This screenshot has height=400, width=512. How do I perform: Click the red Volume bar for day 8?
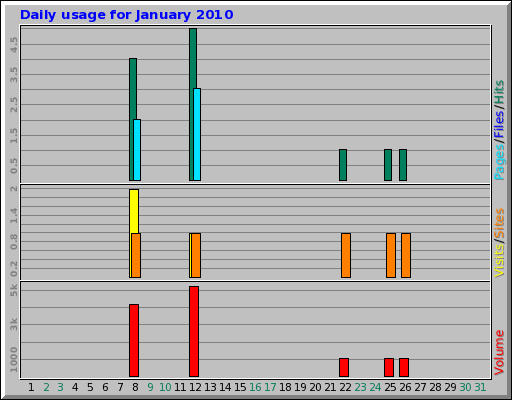point(134,340)
